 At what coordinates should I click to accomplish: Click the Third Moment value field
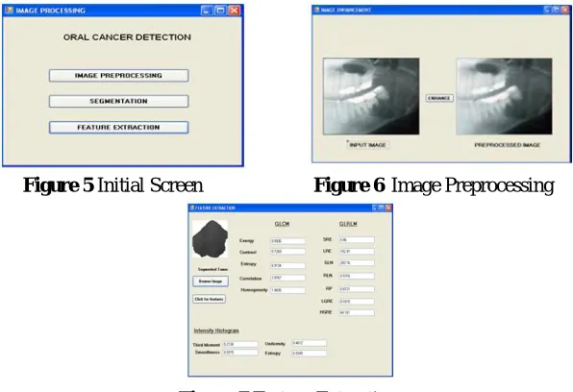click(x=240, y=344)
